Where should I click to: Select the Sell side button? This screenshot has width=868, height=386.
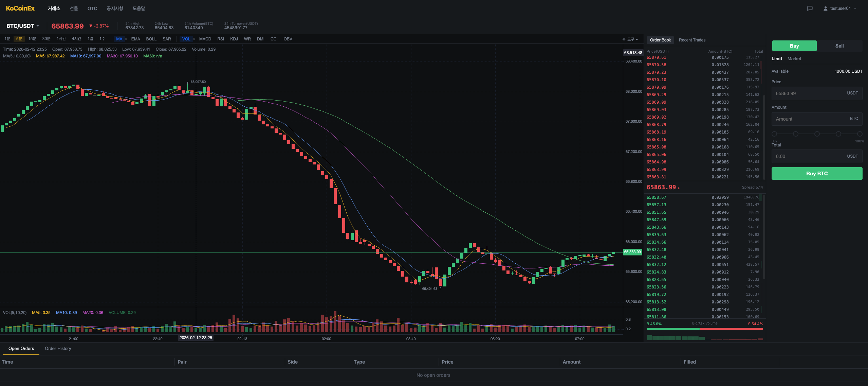839,46
